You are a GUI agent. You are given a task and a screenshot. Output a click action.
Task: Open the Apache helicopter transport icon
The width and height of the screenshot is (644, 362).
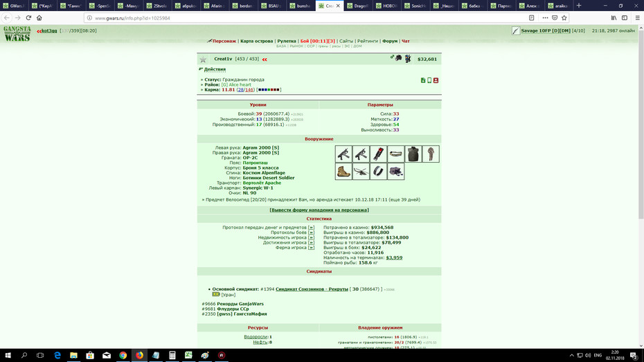[361, 171]
